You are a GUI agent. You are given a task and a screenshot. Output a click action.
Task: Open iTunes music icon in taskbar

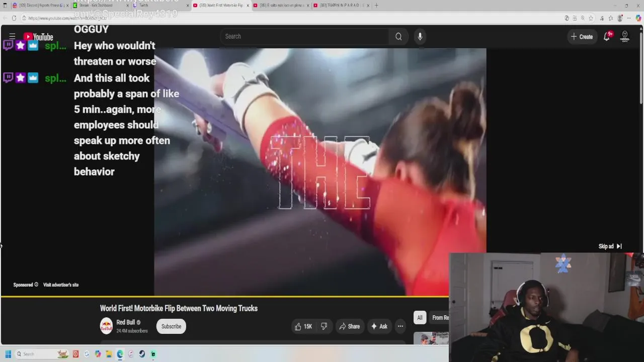click(x=131, y=354)
